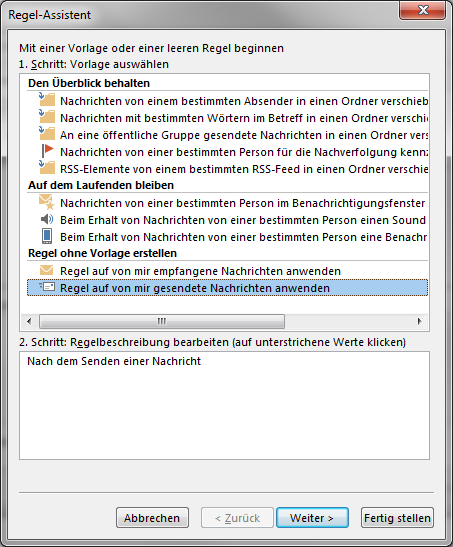Click folder icon for public group rule
This screenshot has width=453, height=547.
tap(47, 134)
